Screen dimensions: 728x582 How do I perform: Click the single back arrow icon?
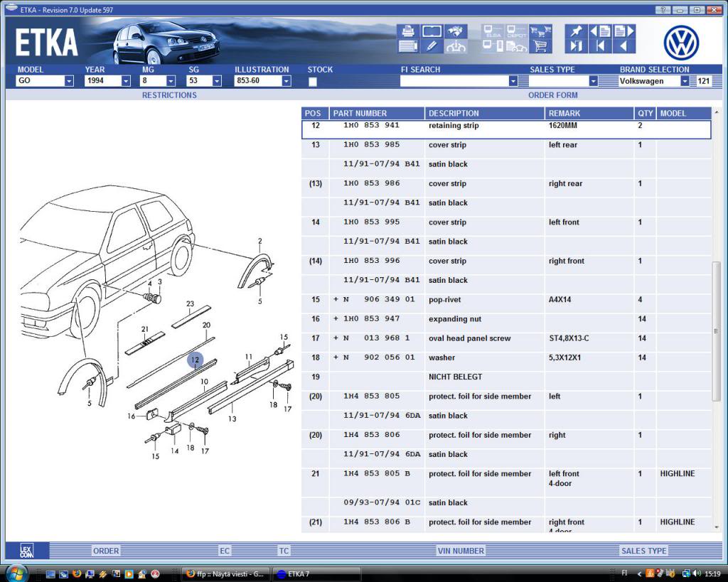(623, 46)
